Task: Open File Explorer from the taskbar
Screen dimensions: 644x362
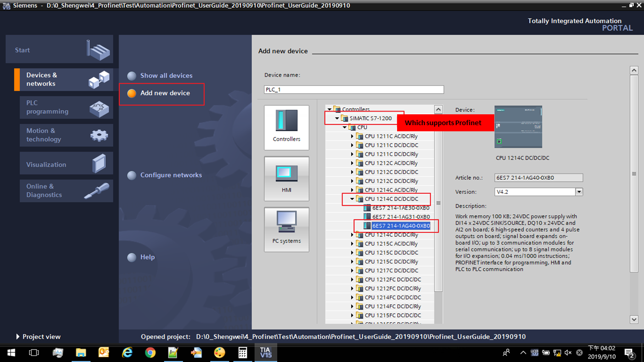Action: click(x=81, y=353)
